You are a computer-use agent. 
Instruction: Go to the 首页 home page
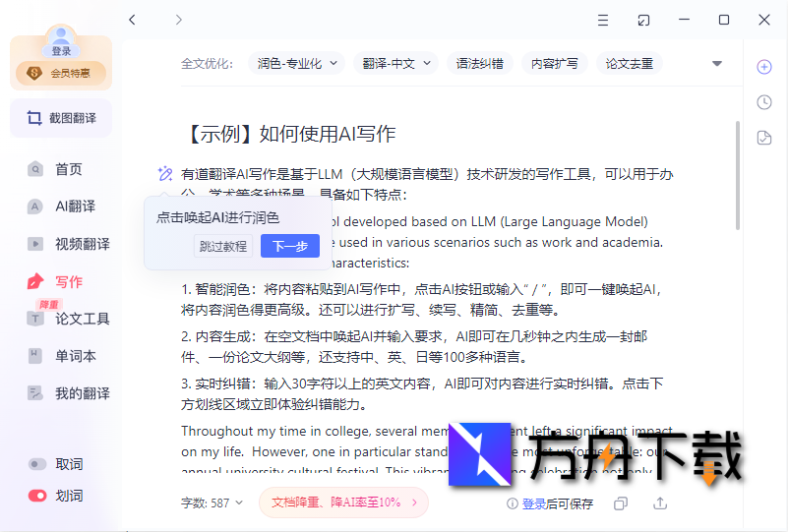click(x=55, y=169)
